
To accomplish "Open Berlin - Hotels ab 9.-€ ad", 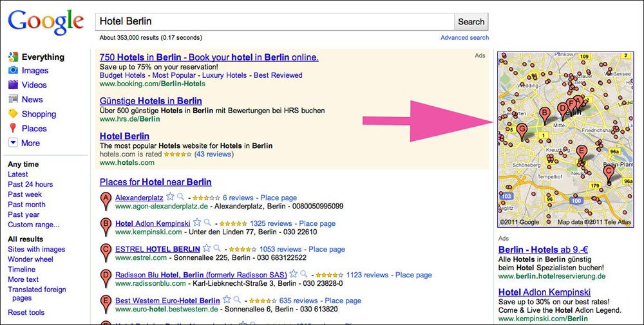I will (544, 250).
